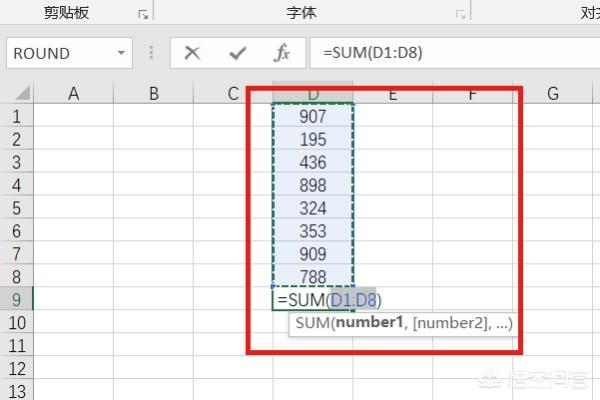Screen dimensions: 600x400
Task: Expand the Name Box dropdown arrow
Action: tap(121, 53)
